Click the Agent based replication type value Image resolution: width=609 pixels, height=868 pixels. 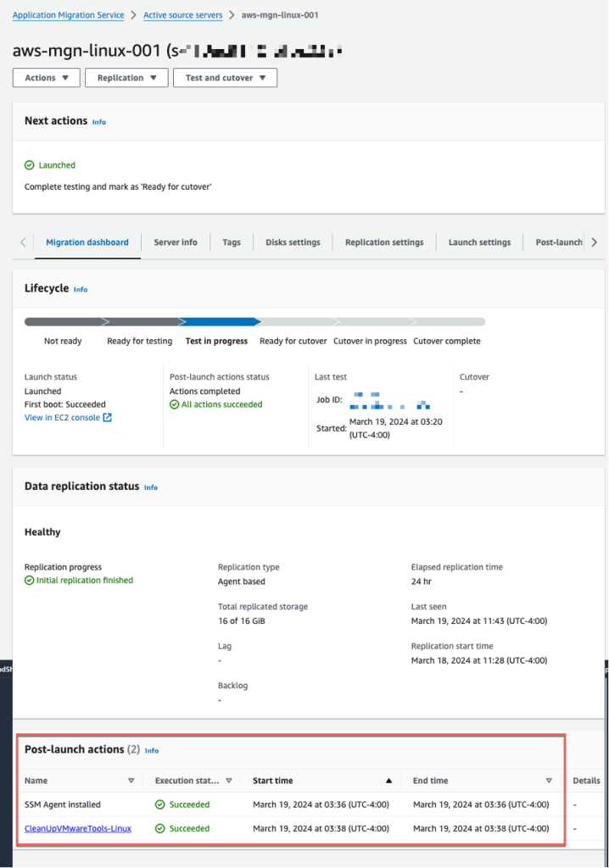[x=242, y=581]
